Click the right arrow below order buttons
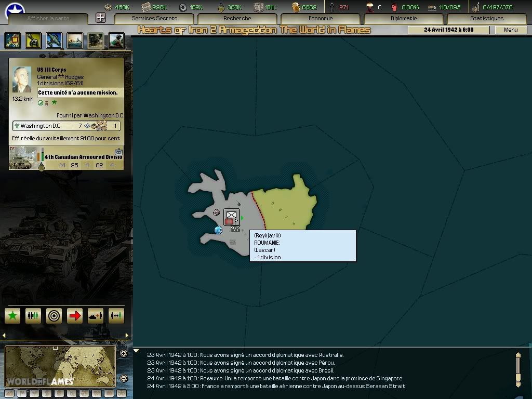 tap(127, 336)
